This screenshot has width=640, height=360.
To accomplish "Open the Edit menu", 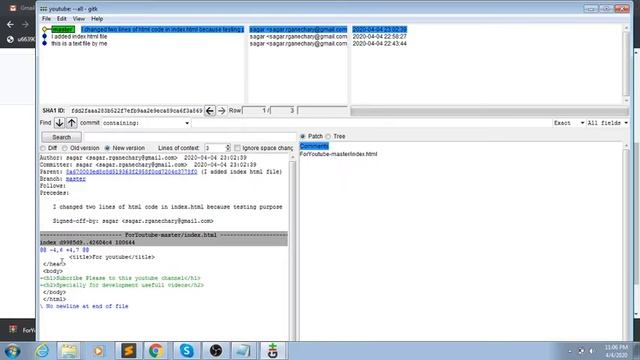I will (61, 19).
